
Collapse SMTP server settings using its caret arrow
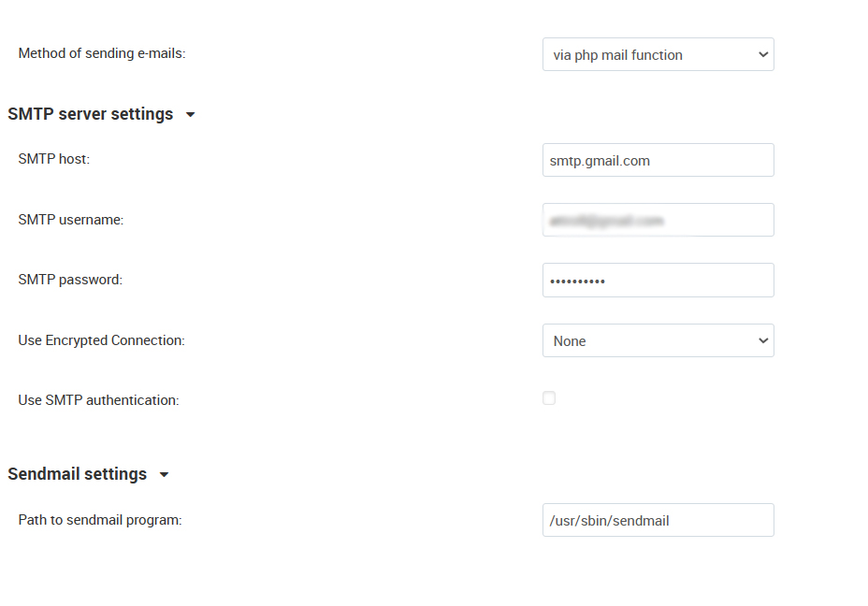click(x=191, y=114)
